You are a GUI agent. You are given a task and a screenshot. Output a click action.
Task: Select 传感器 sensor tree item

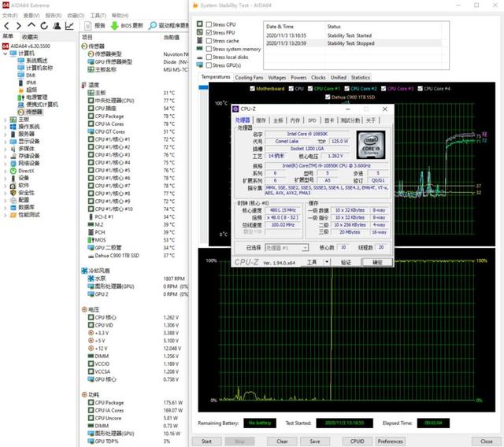(30, 112)
